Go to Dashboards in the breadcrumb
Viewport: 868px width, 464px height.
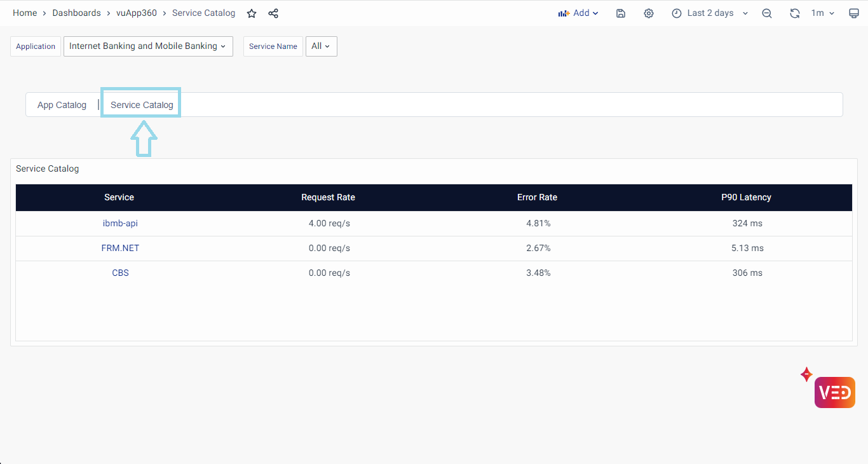pos(76,13)
